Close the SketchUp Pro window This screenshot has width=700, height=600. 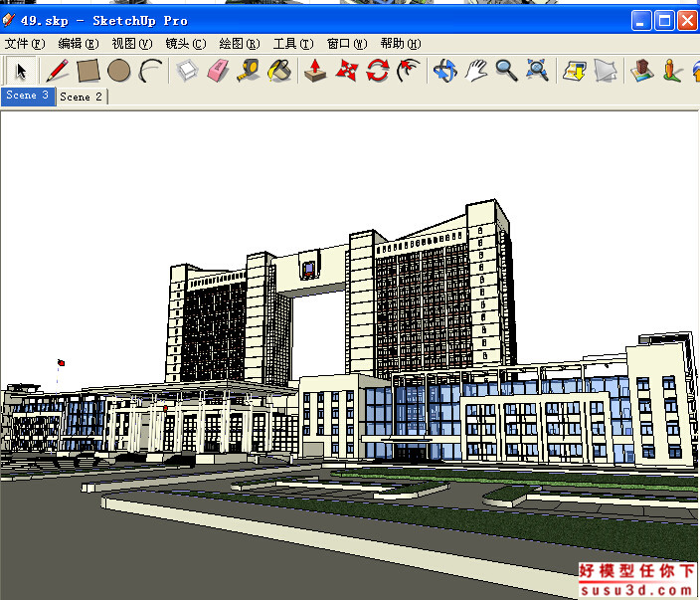(x=687, y=21)
